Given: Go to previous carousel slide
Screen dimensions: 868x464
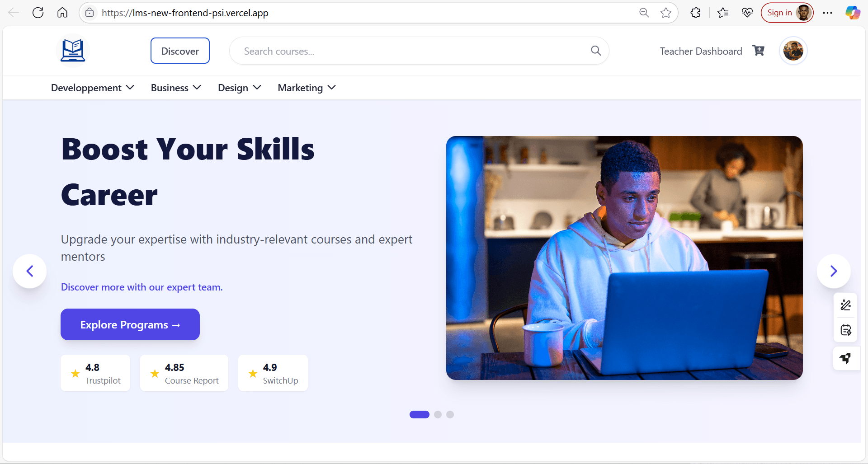Looking at the screenshot, I should click(x=30, y=271).
